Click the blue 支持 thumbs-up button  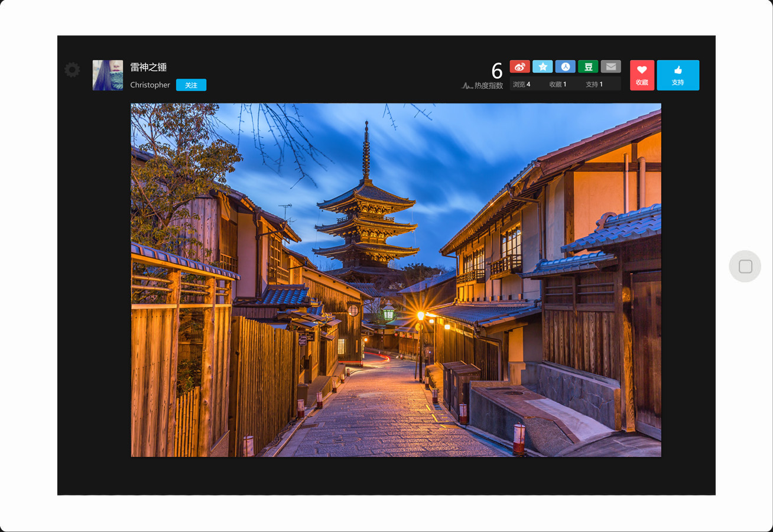click(678, 75)
